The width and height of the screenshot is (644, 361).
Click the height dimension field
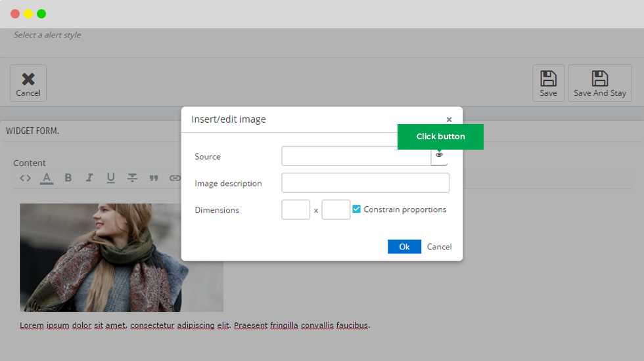click(x=336, y=209)
